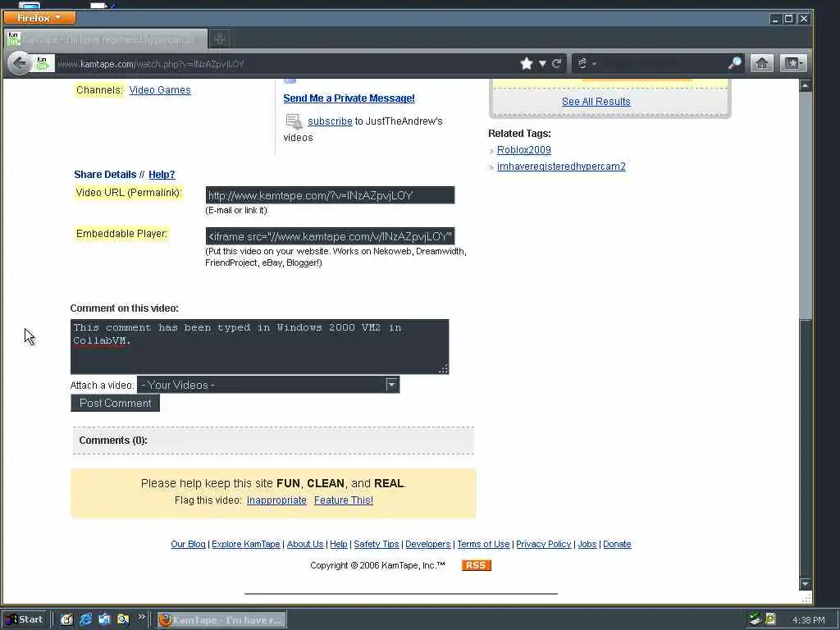Open a new tab with plus button
840x630 pixels.
(220, 39)
